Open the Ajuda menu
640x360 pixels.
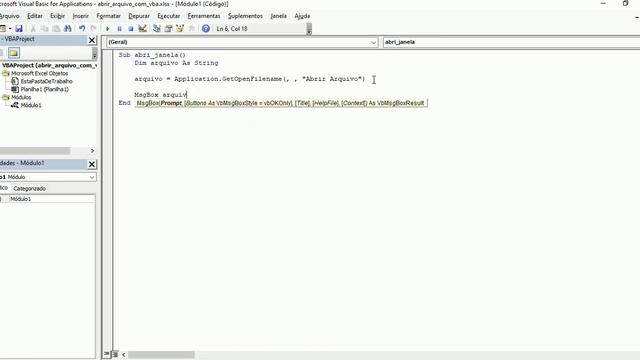pos(302,16)
